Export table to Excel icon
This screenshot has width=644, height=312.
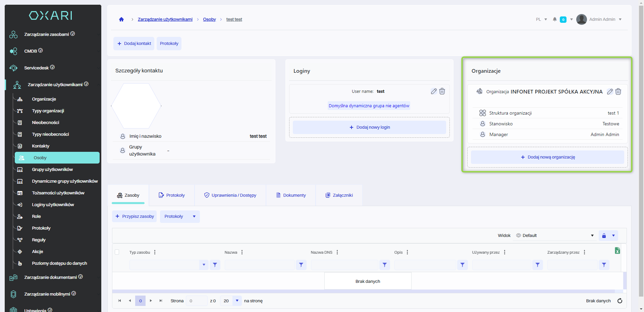click(x=617, y=251)
